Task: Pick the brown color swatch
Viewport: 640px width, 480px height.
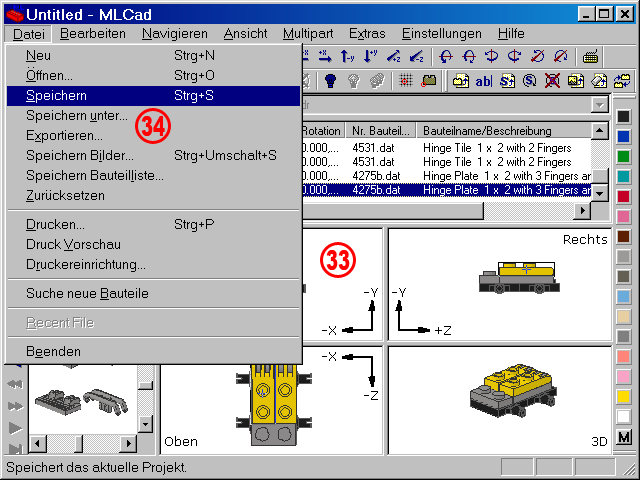Action: tap(623, 236)
